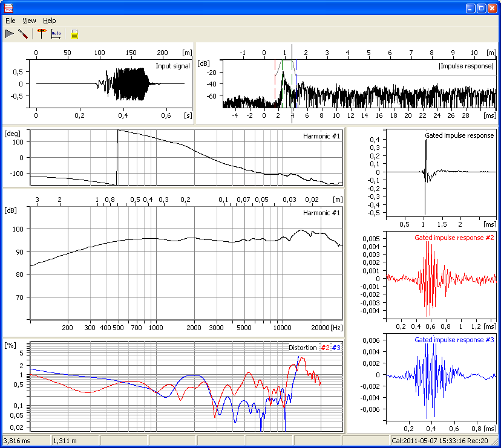Select the black Gated impulse response plot

[x=440, y=172]
